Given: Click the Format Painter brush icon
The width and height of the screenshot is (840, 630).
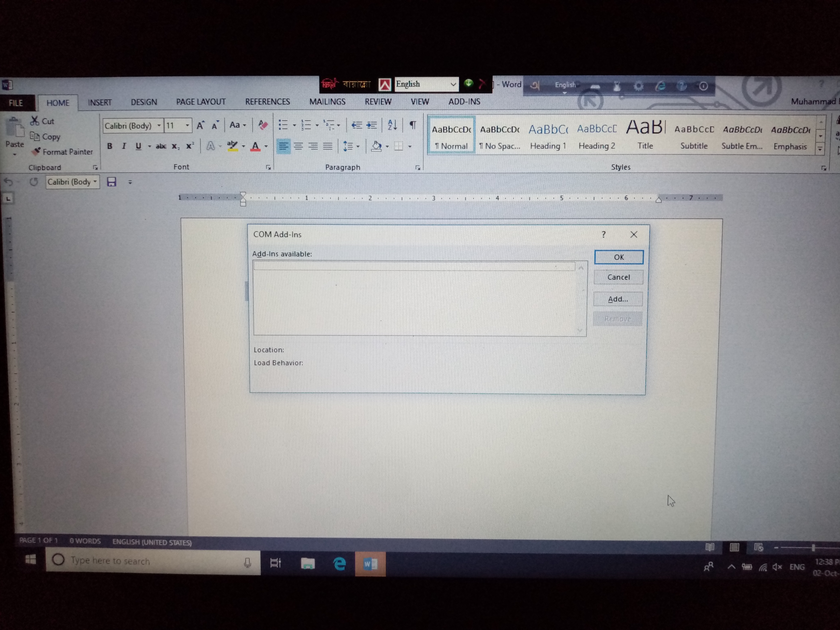Looking at the screenshot, I should tap(36, 152).
